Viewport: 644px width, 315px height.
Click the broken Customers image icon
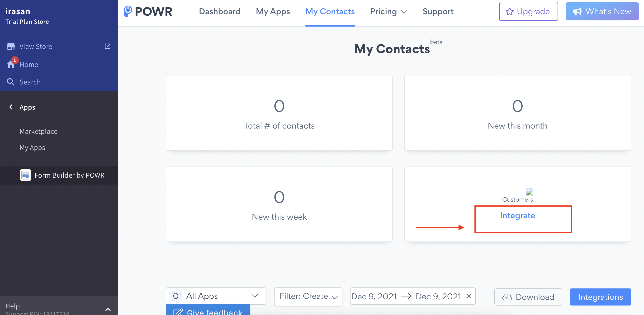click(530, 192)
